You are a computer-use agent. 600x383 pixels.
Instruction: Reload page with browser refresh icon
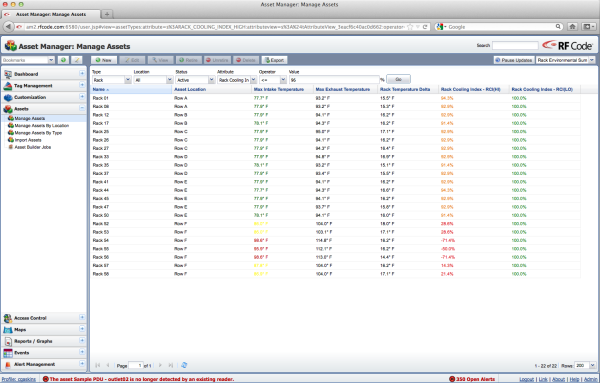[x=425, y=27]
